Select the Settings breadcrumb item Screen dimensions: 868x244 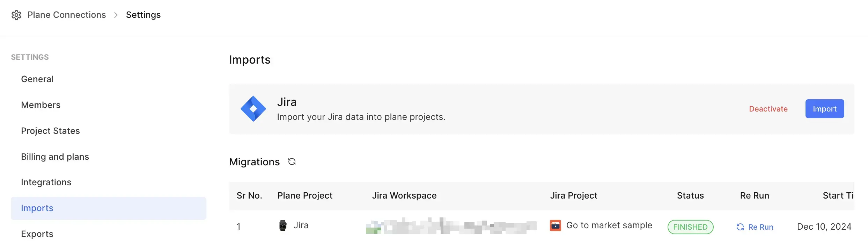(x=143, y=15)
